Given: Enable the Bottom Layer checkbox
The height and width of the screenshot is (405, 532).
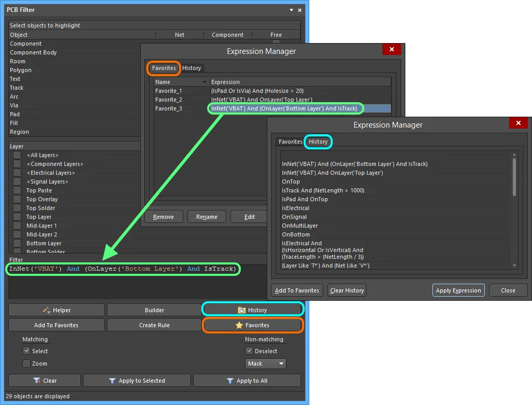Looking at the screenshot, I should tap(17, 243).
